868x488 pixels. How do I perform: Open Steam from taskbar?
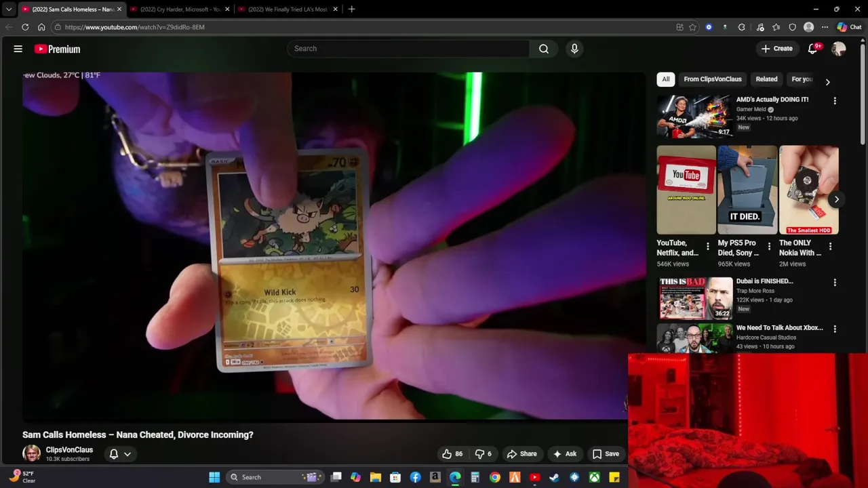tap(555, 477)
